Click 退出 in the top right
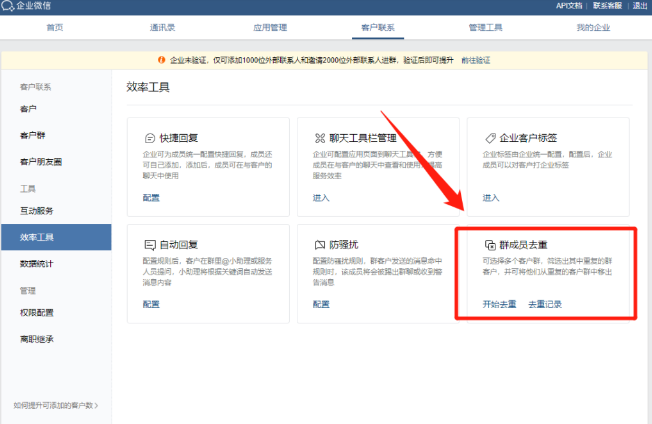The height and width of the screenshot is (424, 652). click(x=640, y=6)
